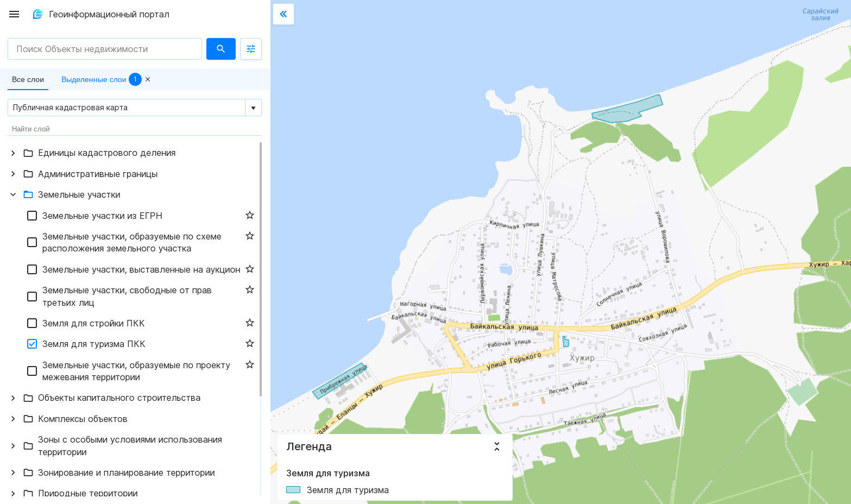Click the Земля для туризма legend swatch
The height and width of the screenshot is (504, 851).
(293, 490)
